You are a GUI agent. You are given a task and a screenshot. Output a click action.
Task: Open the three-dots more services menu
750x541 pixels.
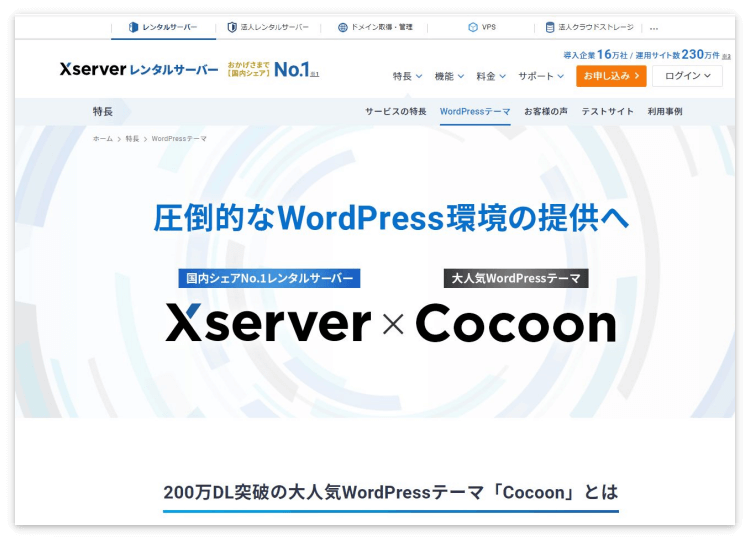[654, 28]
